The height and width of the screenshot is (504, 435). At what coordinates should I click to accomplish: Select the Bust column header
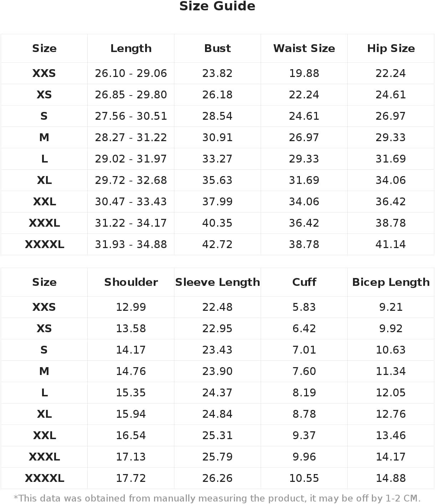coord(217,48)
